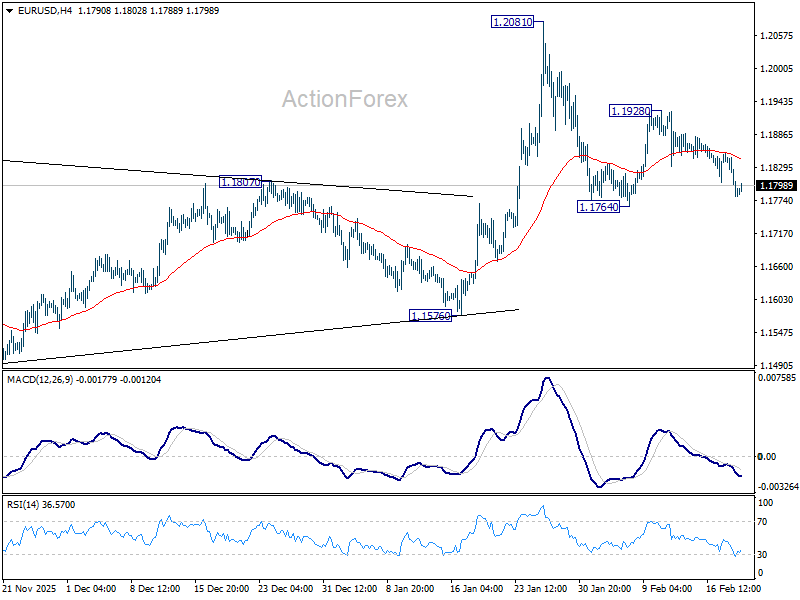The image size is (800, 600).
Task: Click the 1.20005 price axis value
Action: 777,69
